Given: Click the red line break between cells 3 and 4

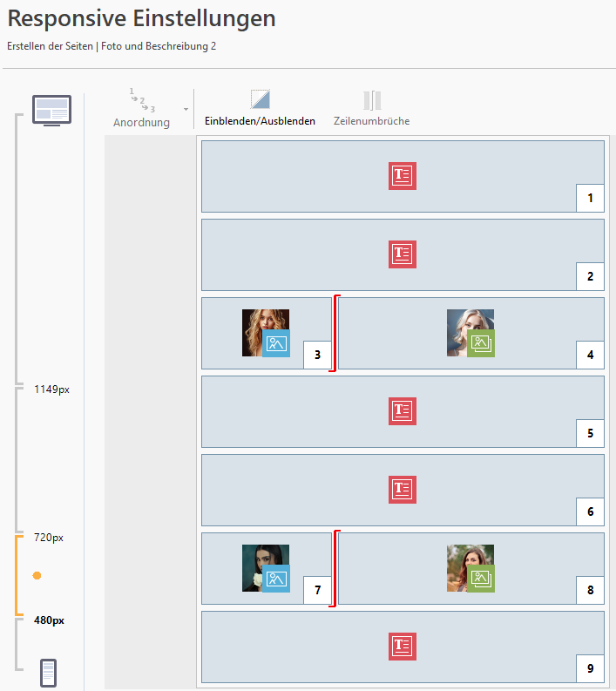Looking at the screenshot, I should coord(335,333).
